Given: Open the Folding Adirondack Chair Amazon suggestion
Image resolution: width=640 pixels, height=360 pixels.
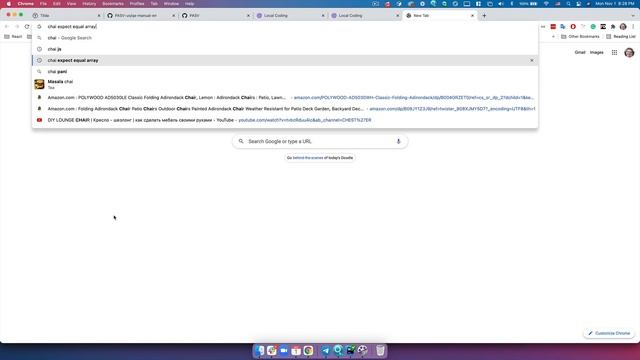Looking at the screenshot, I should [285, 109].
